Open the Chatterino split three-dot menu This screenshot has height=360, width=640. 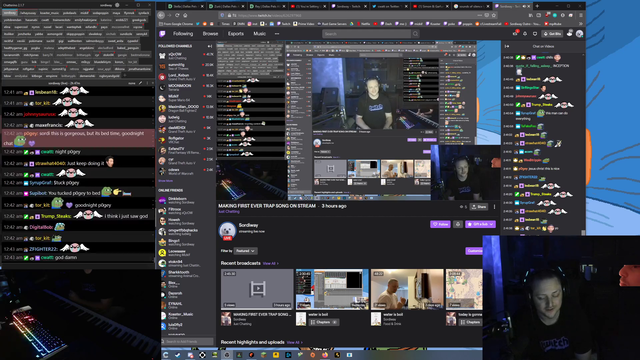148,83
